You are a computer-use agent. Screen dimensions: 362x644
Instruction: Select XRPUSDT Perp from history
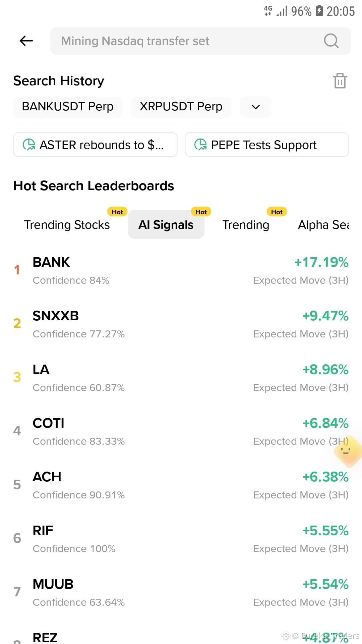pyautogui.click(x=181, y=107)
